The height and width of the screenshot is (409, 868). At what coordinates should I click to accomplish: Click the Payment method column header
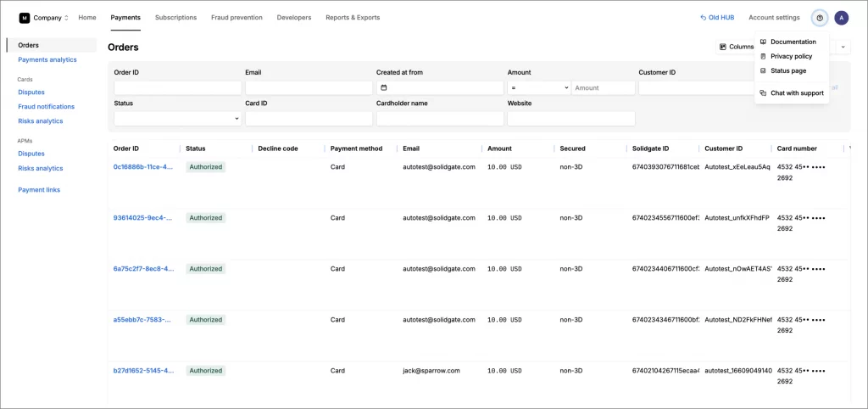[x=357, y=148]
